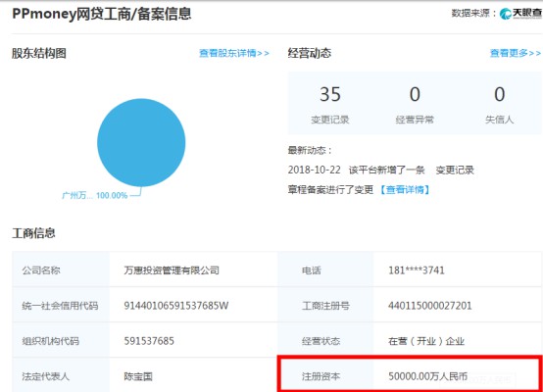Viewport: 543px width, 392px height.
Task: Open 查看股东详情>> link
Action: [x=234, y=53]
